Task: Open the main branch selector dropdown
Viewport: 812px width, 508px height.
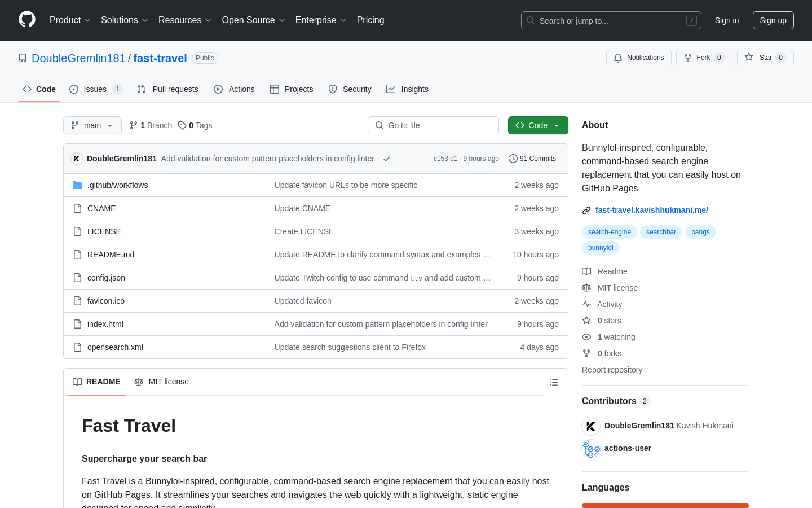Action: point(92,125)
